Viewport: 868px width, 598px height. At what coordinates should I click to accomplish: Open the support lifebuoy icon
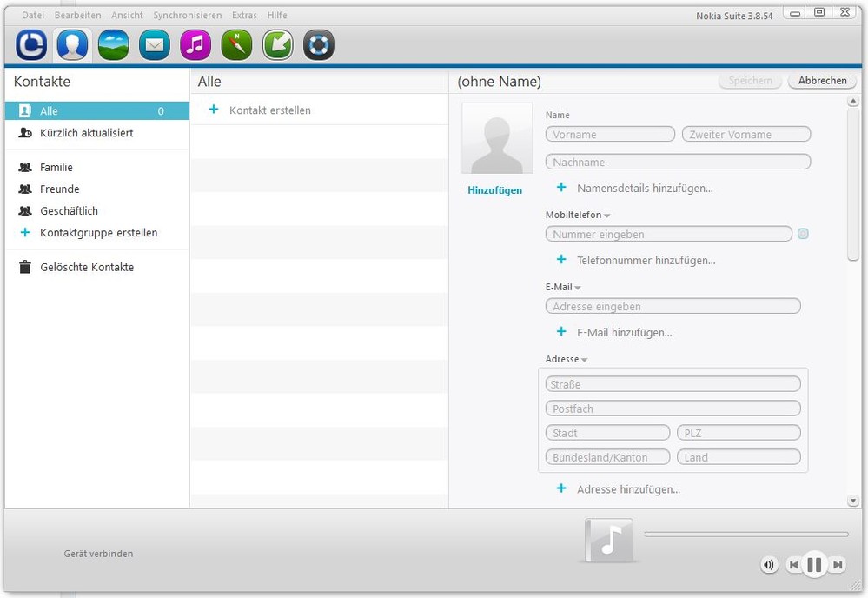(x=319, y=45)
